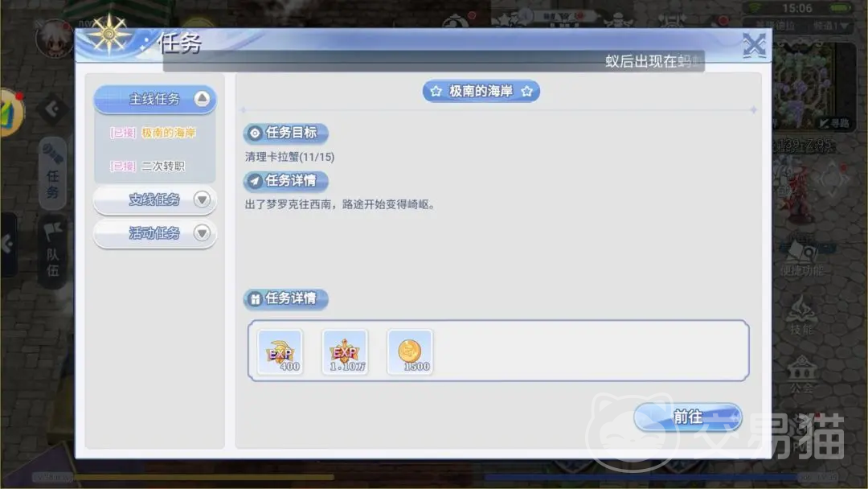Click the 1500 gold coin reward
Screen dimensions: 868x489
pos(410,352)
